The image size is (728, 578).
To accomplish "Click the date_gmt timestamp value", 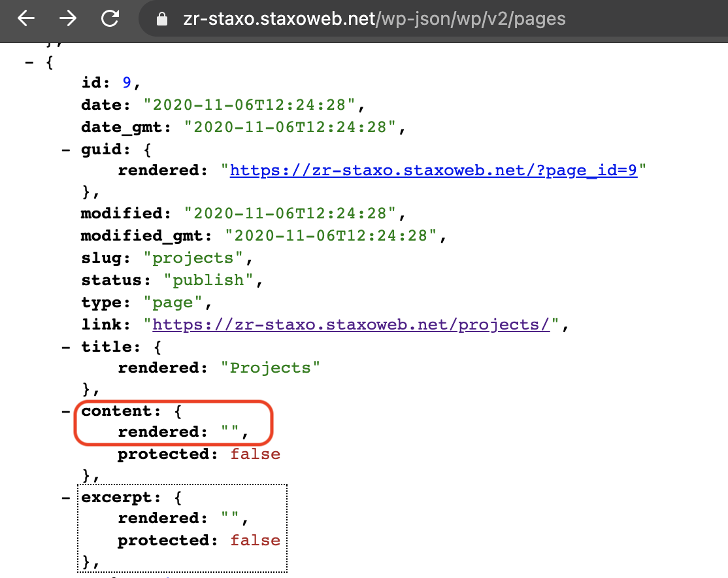I will click(x=291, y=127).
